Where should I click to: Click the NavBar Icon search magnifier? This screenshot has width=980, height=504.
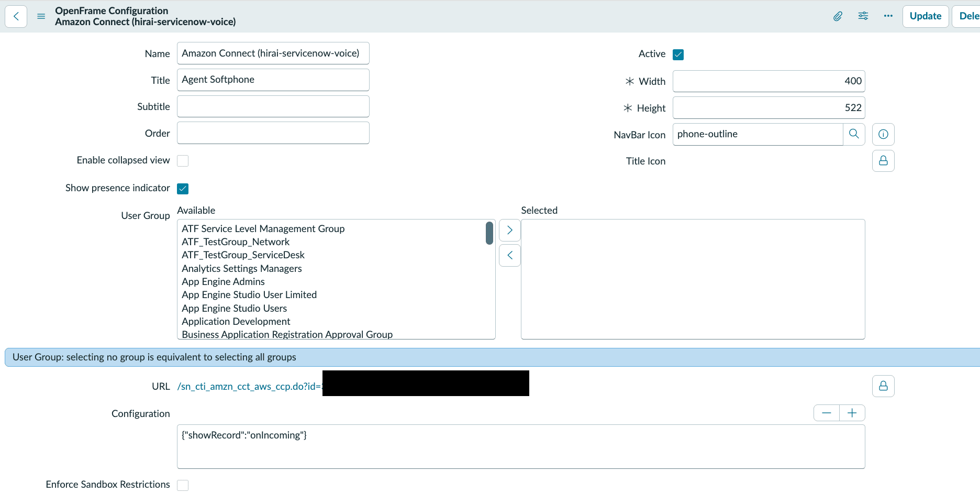tap(854, 134)
